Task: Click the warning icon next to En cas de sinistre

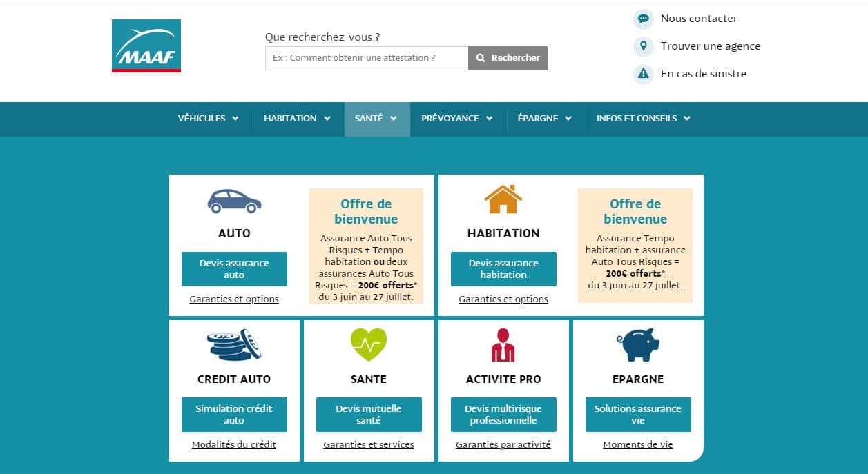Action: [643, 74]
